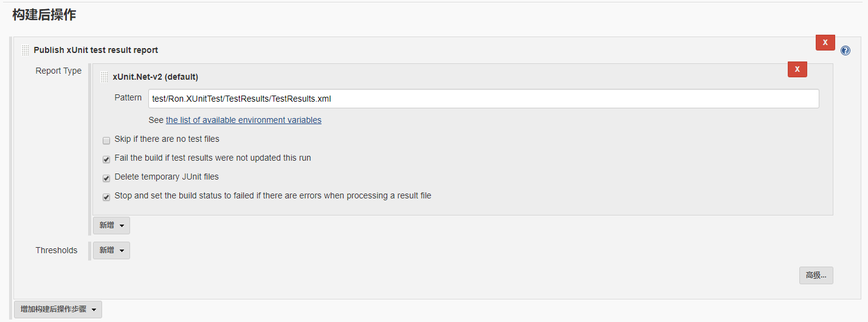Focus the Pattern text field
The image size is (868, 322).
pyautogui.click(x=483, y=99)
